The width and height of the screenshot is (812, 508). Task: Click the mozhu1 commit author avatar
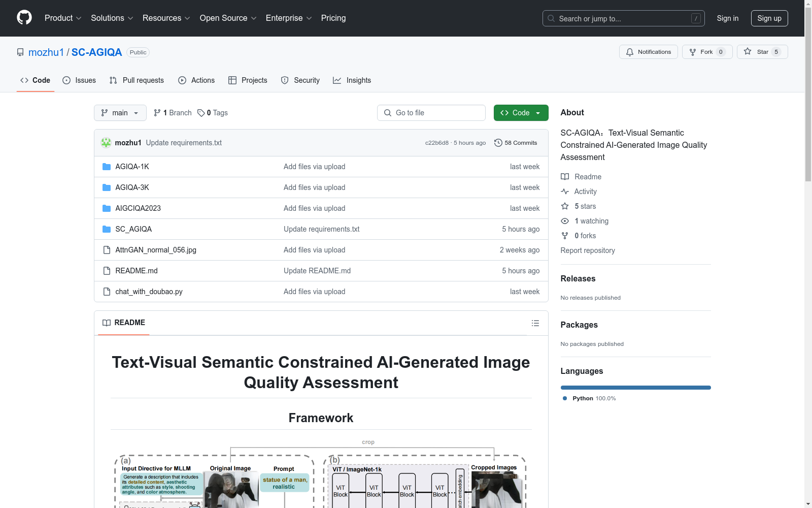(x=106, y=143)
